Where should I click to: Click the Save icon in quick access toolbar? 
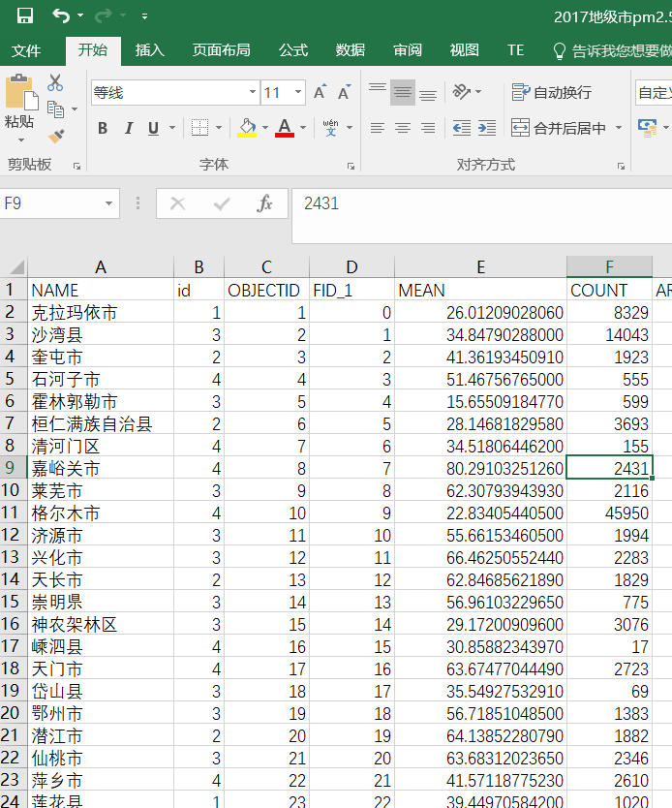click(x=25, y=16)
